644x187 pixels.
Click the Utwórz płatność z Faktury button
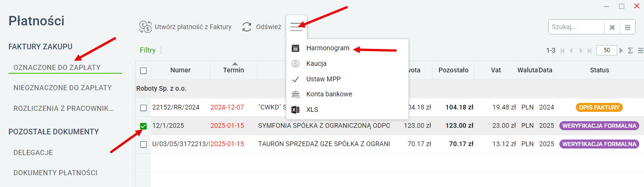185,27
